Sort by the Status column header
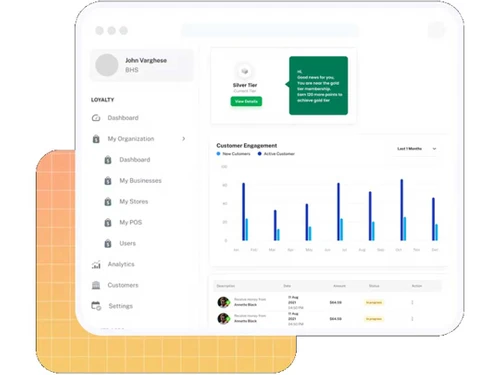 pyautogui.click(x=374, y=286)
